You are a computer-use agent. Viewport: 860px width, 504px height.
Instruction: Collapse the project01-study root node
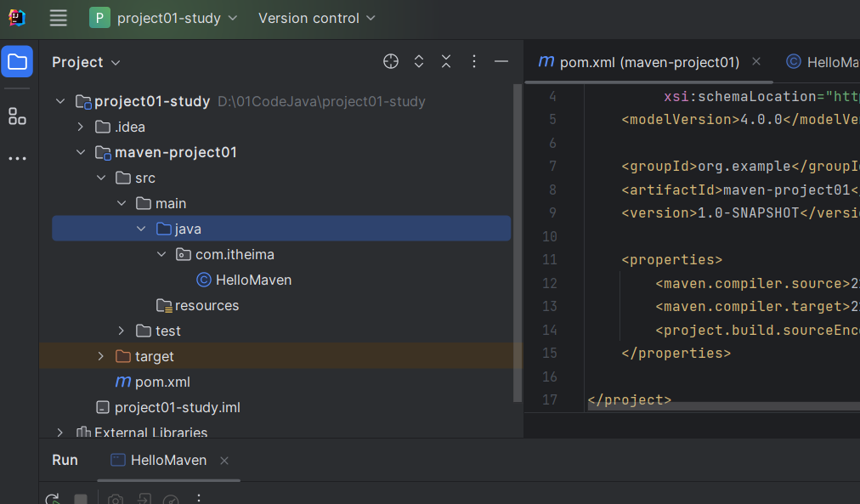[60, 101]
